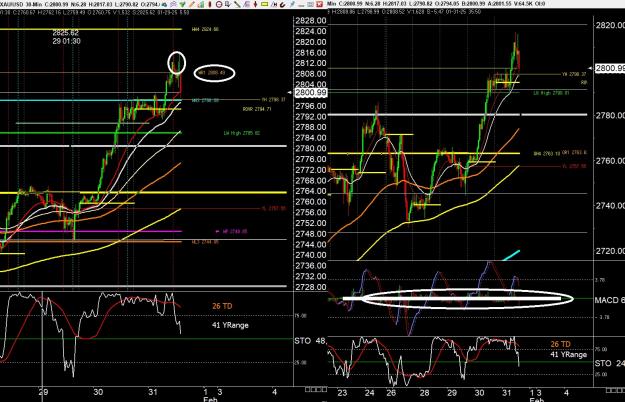Click the green check arrow toolbar icon
625x402 pixels.
tap(183, 4)
